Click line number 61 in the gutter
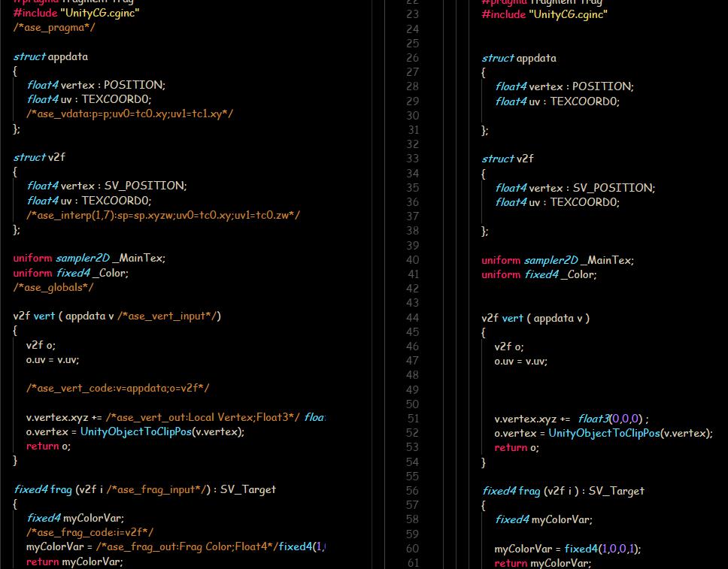The height and width of the screenshot is (569, 728). click(x=413, y=563)
